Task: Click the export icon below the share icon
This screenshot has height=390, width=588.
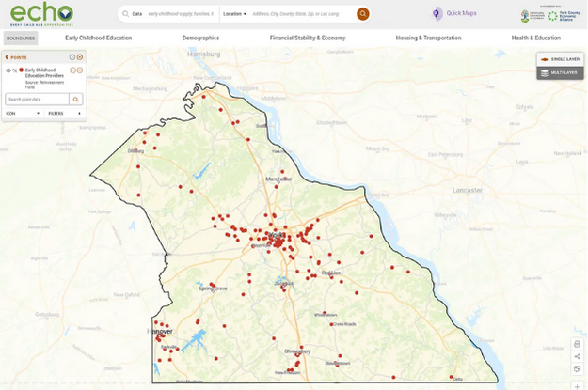Action: pyautogui.click(x=577, y=368)
